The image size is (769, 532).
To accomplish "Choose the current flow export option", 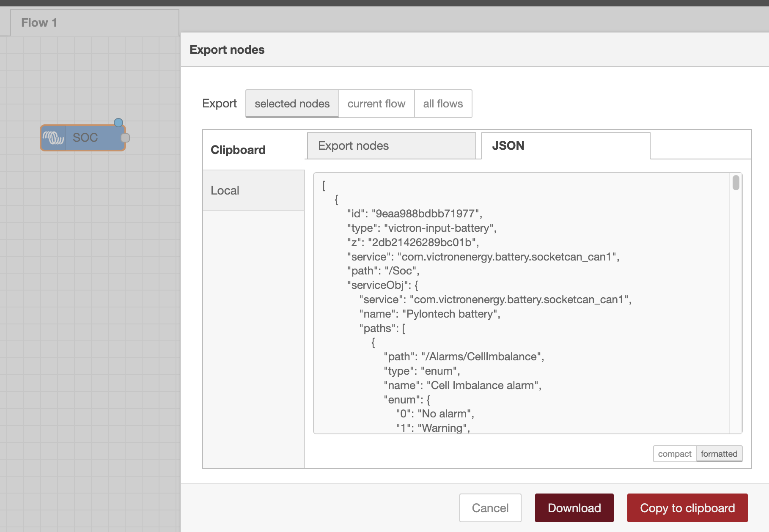I will (376, 104).
